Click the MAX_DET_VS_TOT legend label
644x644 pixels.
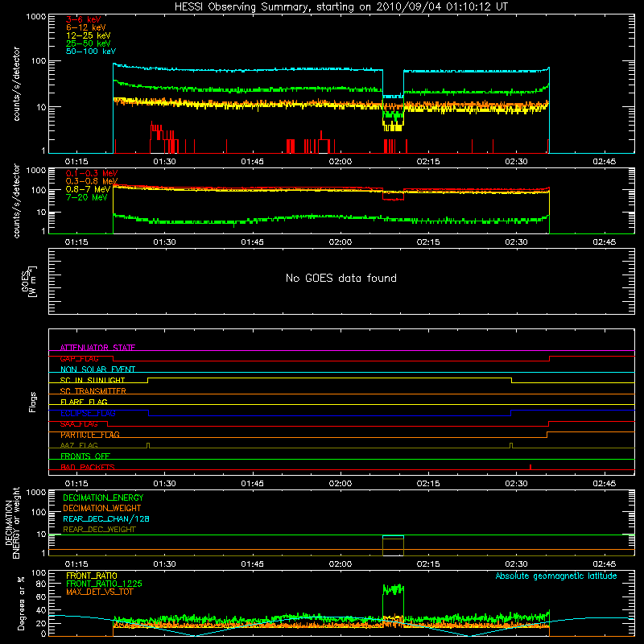100,592
